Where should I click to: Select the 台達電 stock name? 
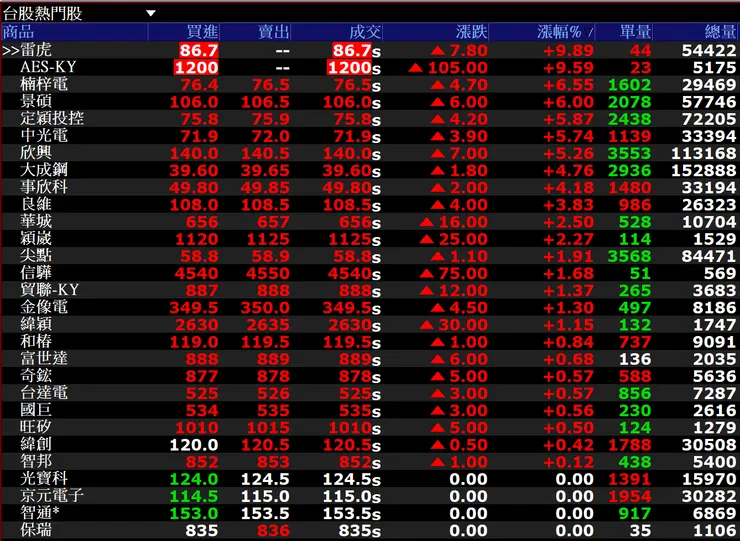pyautogui.click(x=44, y=393)
